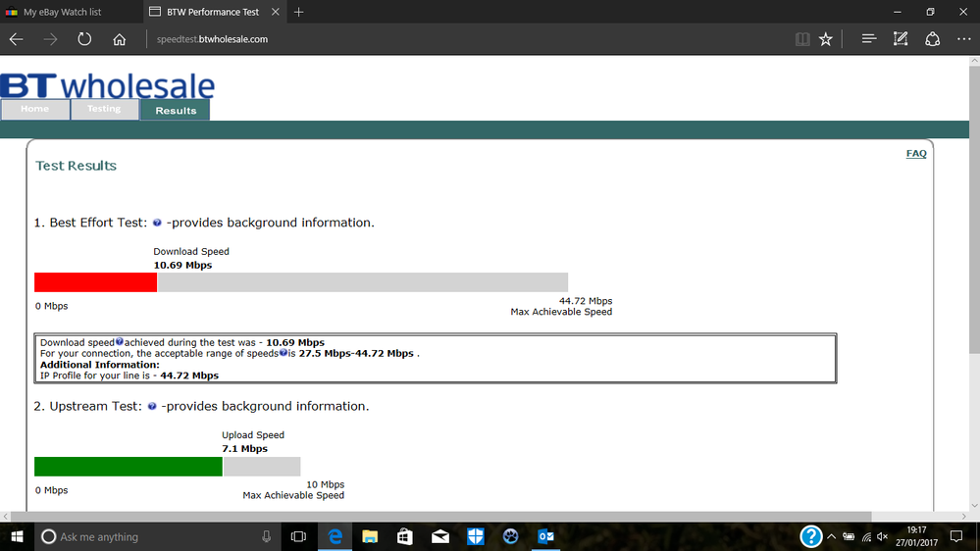The height and width of the screenshot is (551, 980).
Task: Open the Windows Store taskbar icon
Action: coord(405,536)
